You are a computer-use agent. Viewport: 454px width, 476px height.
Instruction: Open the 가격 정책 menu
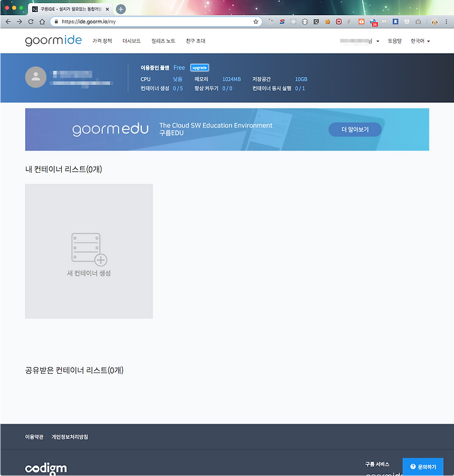coord(102,41)
